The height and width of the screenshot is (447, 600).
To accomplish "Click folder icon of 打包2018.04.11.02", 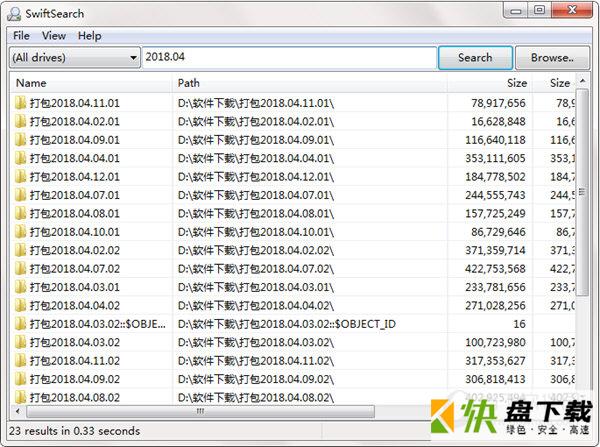I will tap(20, 361).
